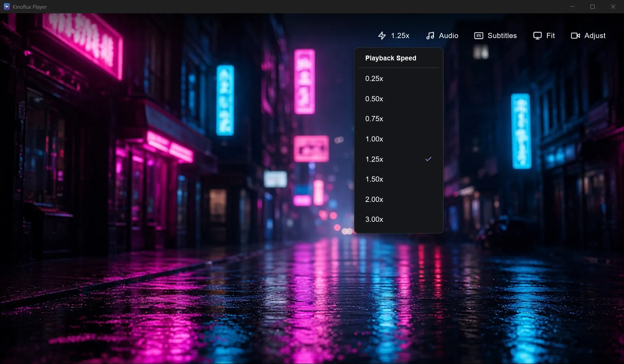This screenshot has width=624, height=364.
Task: Click the Kinoflux Player window title
Action: (x=30, y=7)
